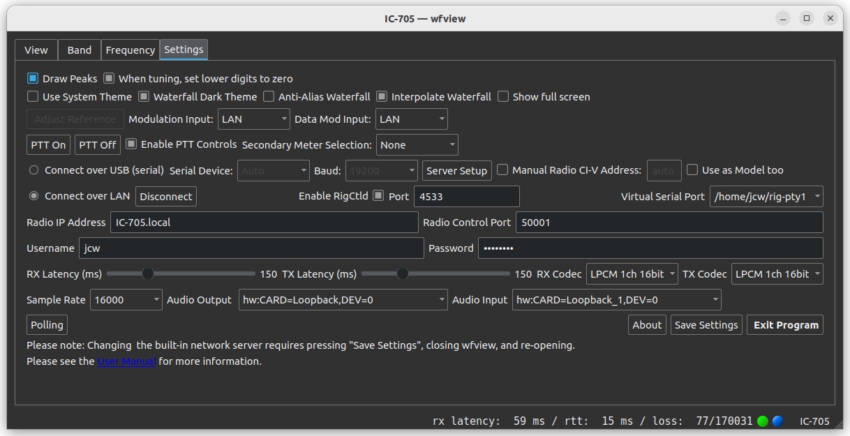Toggle 'When tuning, set lower digits to zero'
This screenshot has width=850, height=436.
click(109, 79)
